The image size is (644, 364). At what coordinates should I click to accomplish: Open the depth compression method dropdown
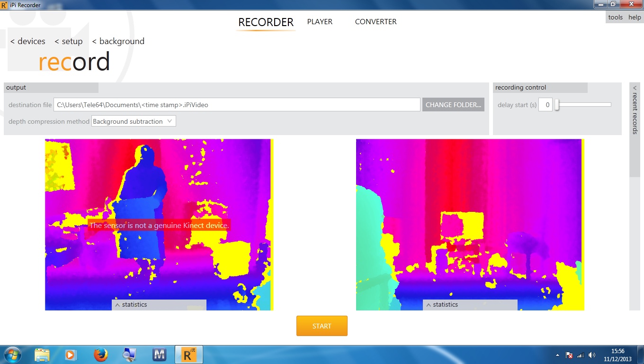(134, 121)
